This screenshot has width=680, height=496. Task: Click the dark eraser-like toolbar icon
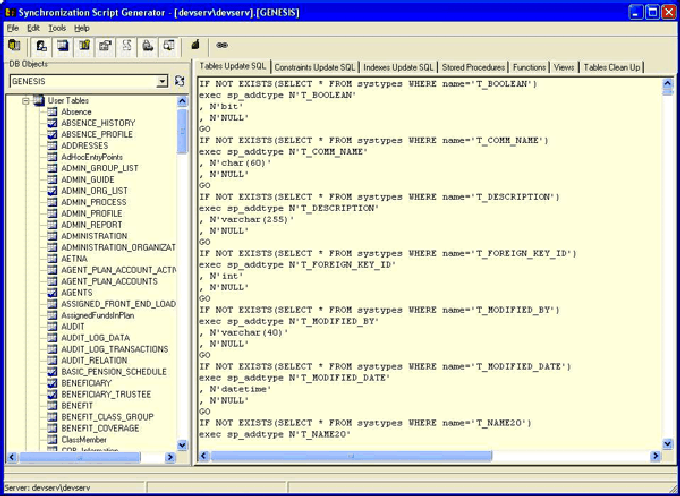pyautogui.click(x=196, y=45)
